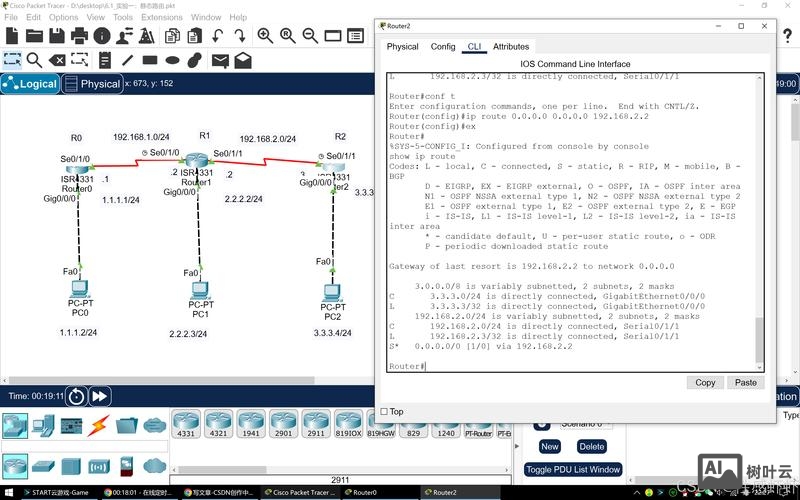Viewport: 800px width, 500px height.
Task: Select the draw line tool
Action: (x=127, y=60)
